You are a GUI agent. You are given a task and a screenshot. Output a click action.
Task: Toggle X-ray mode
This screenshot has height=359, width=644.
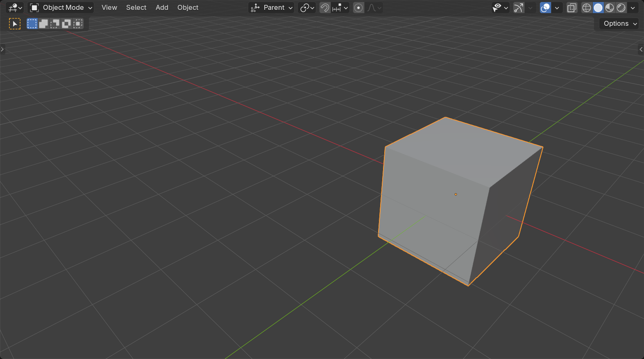coord(572,7)
